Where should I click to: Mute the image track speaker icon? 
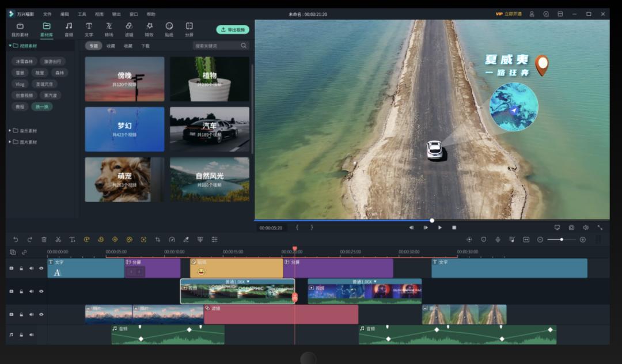[x=31, y=314]
